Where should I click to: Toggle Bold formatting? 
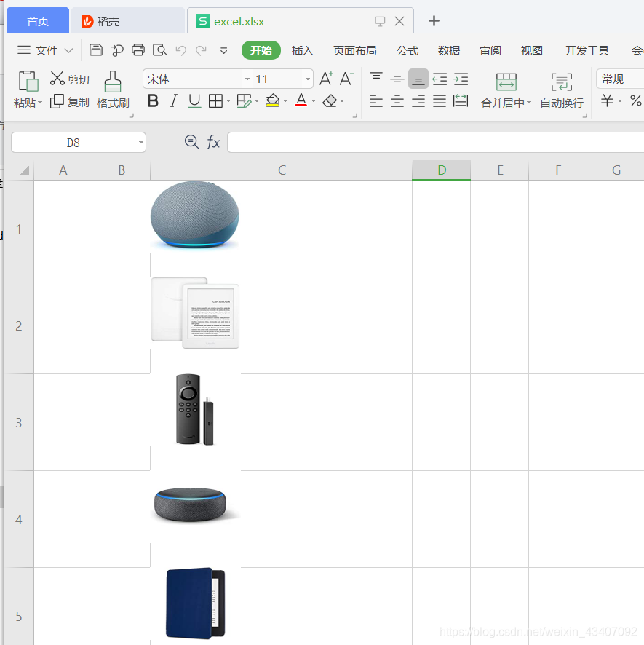tap(152, 101)
